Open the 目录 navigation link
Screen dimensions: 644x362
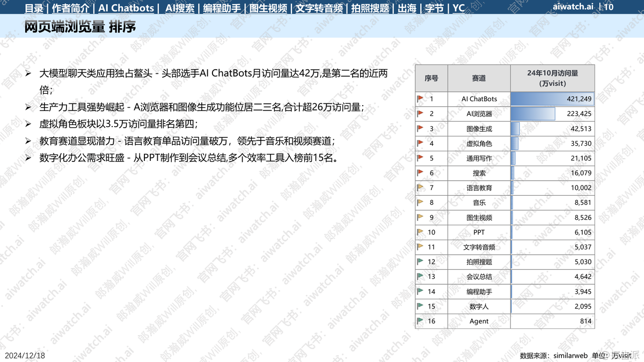[34, 8]
